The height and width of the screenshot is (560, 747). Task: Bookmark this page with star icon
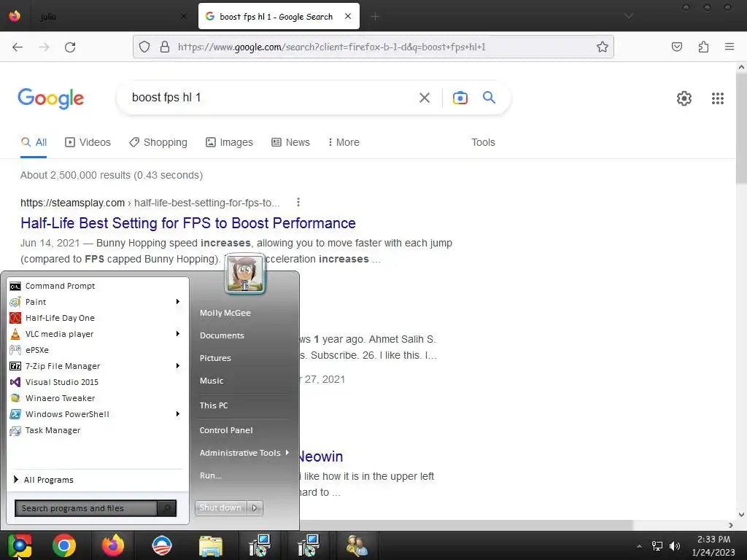pyautogui.click(x=602, y=47)
